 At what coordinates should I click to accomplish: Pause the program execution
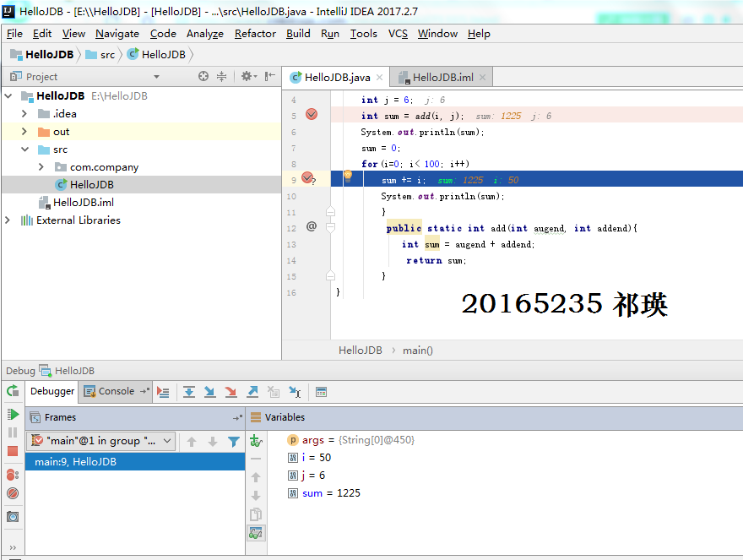13,432
